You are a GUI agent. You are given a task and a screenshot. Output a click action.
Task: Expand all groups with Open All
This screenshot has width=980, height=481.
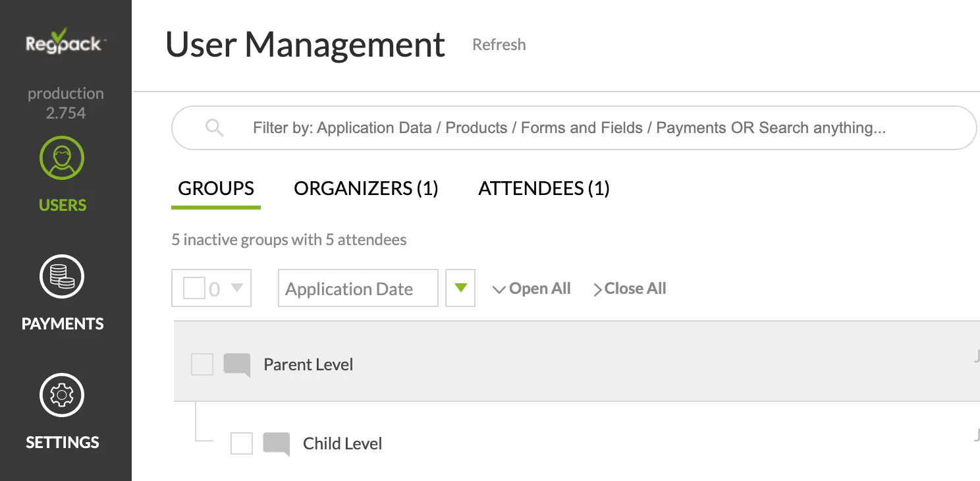tap(532, 289)
